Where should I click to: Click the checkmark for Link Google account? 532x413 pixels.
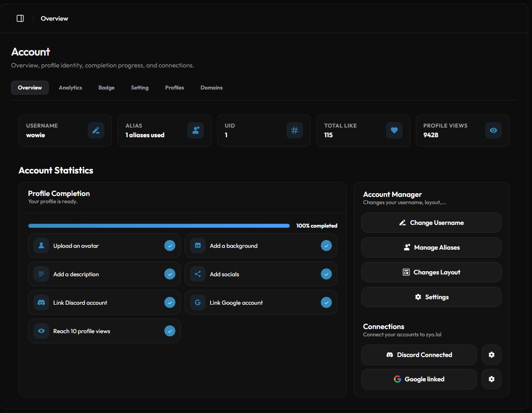pos(326,302)
